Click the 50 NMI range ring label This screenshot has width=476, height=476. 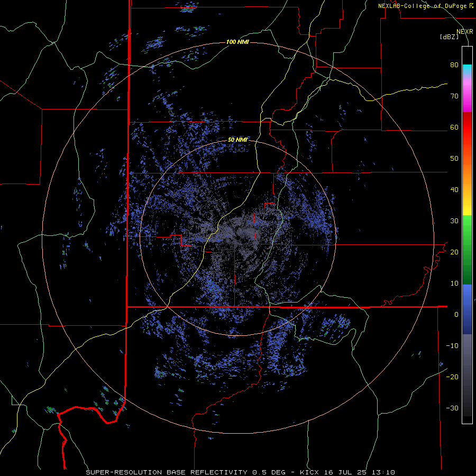point(237,140)
